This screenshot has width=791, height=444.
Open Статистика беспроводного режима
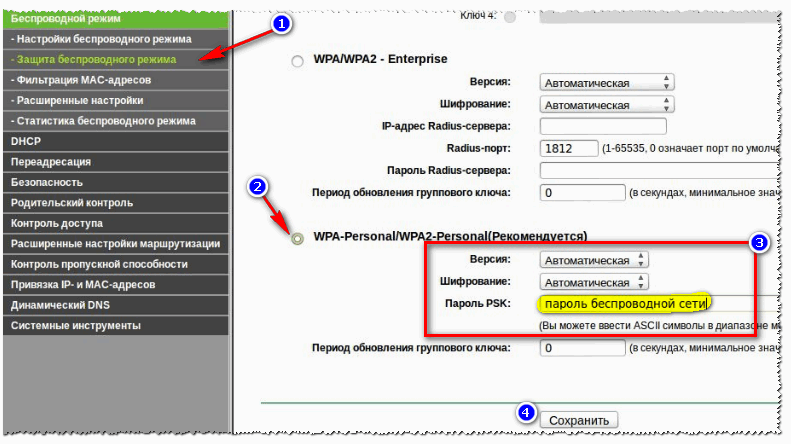pyautogui.click(x=116, y=121)
